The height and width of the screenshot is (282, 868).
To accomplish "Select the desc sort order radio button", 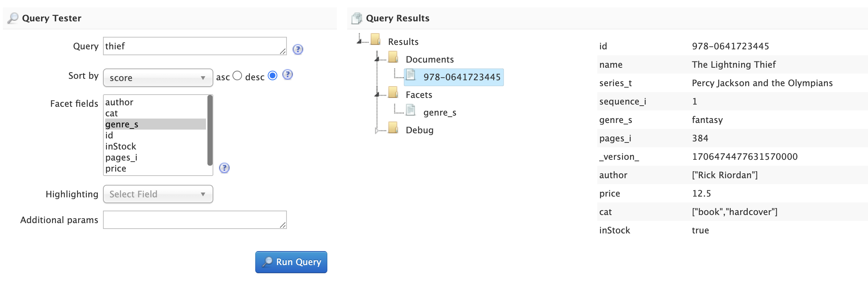I will click(273, 75).
